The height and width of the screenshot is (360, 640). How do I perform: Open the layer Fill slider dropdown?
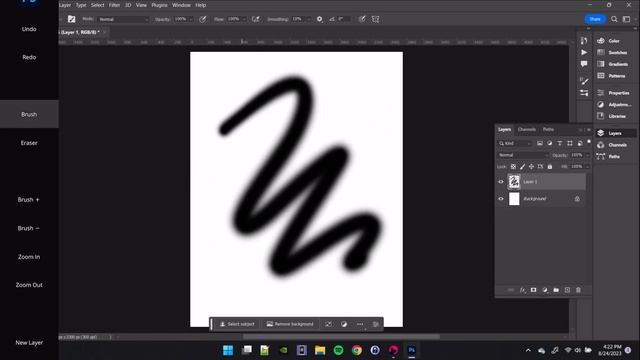tap(588, 167)
